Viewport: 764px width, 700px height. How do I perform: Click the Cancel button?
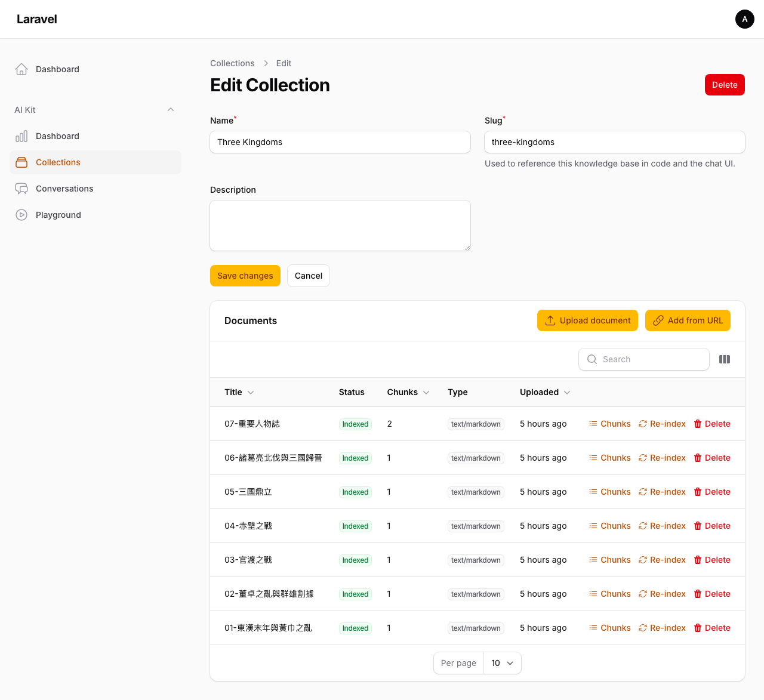coord(309,276)
